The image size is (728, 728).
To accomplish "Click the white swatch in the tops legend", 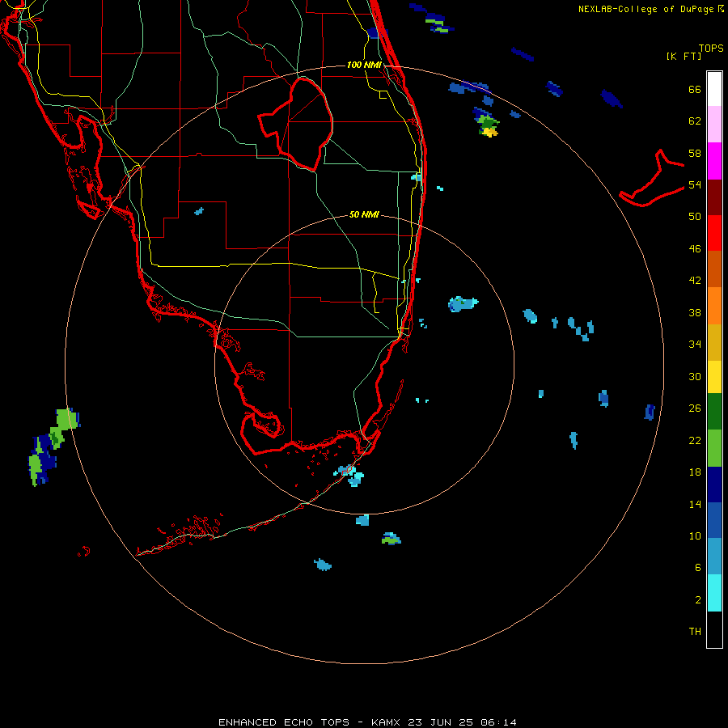I will tap(714, 89).
